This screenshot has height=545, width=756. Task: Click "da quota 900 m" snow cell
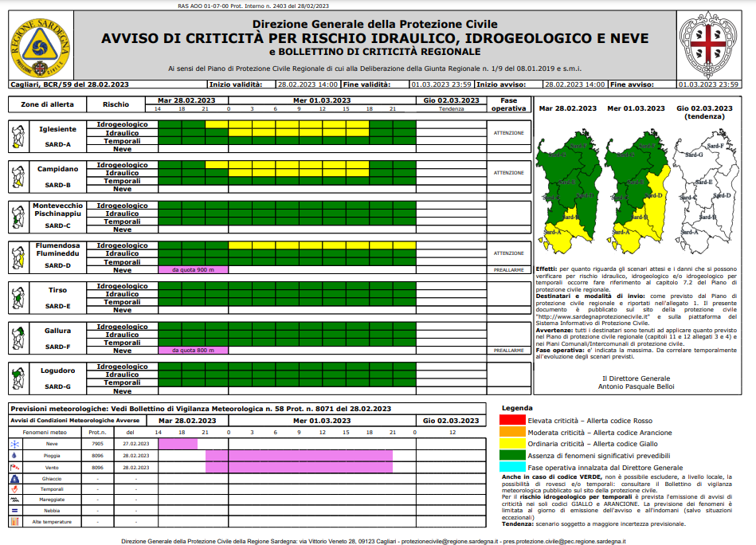click(x=194, y=270)
